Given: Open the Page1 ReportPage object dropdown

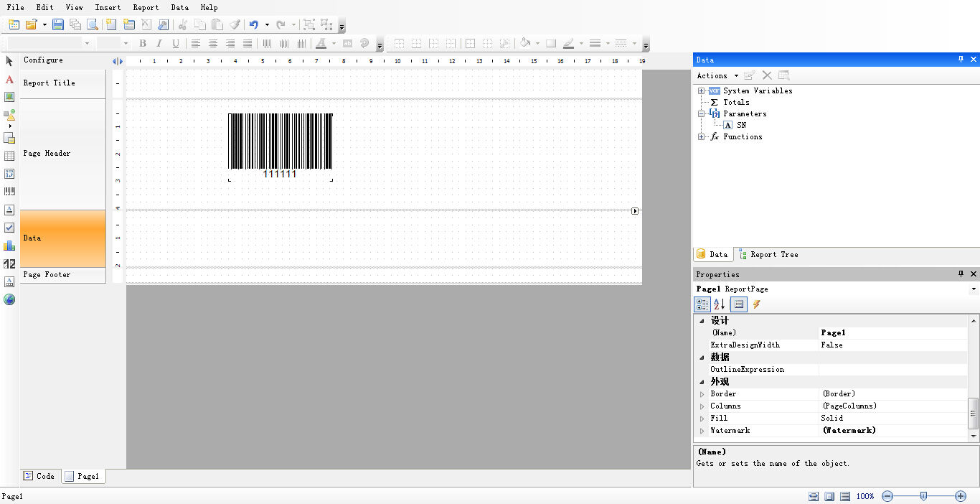Looking at the screenshot, I should (974, 289).
